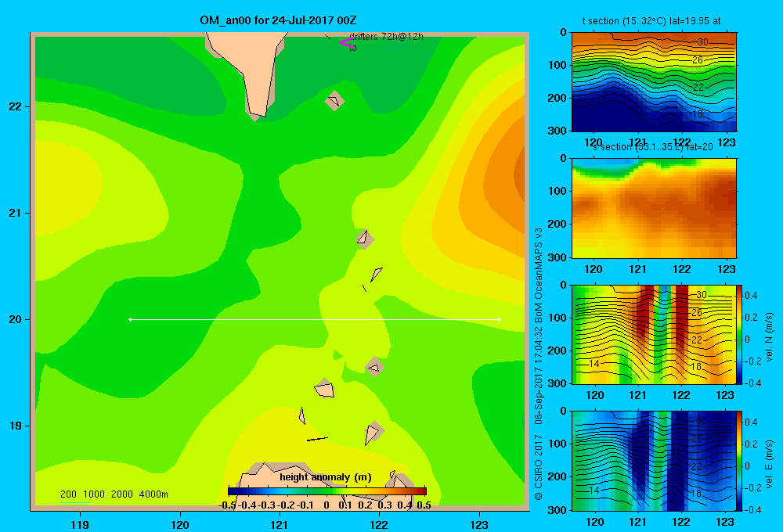Screen dimensions: 783x532
Task: Click latitude label "22" on the main map
Action: click(x=16, y=106)
